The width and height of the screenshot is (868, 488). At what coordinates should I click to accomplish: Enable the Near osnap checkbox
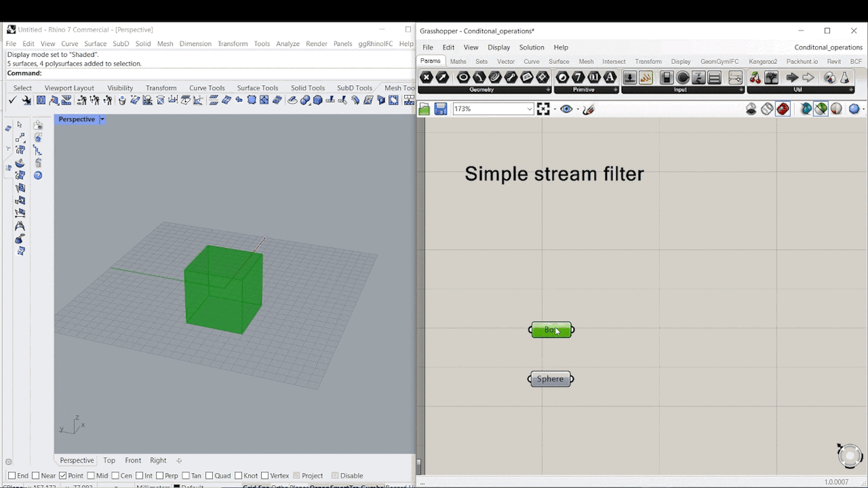[35, 476]
